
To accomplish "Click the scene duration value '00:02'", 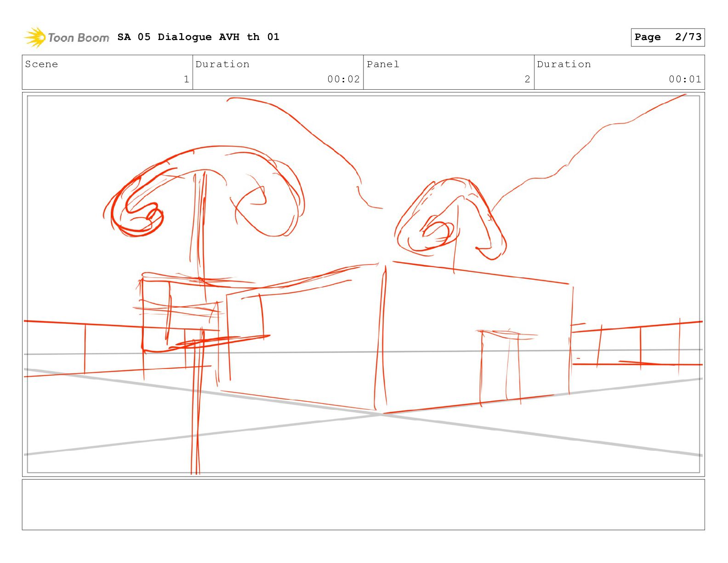I will (343, 79).
